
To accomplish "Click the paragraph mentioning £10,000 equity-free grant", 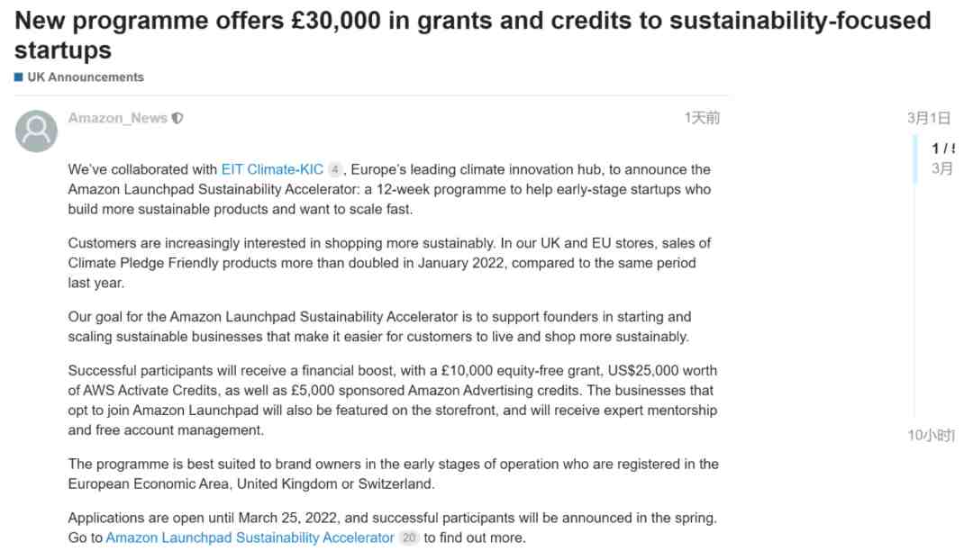I will tap(393, 400).
